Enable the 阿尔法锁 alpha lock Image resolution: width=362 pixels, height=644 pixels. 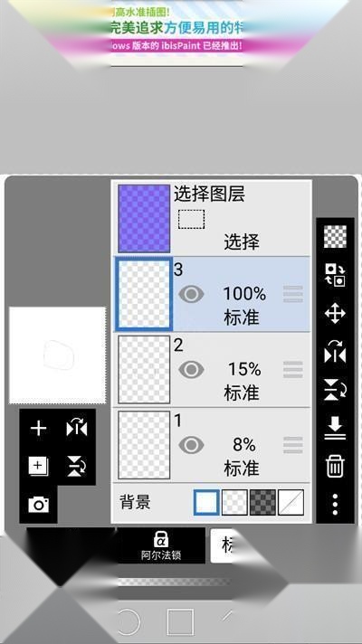[161, 545]
